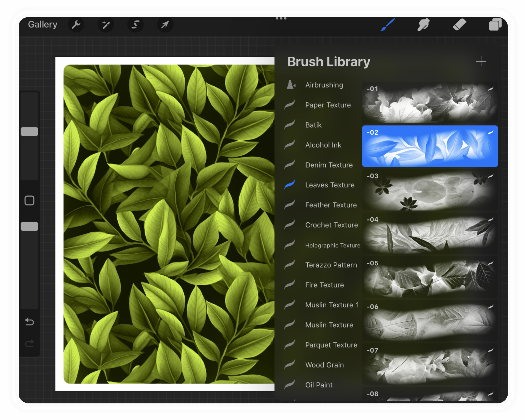The width and height of the screenshot is (525, 420).
Task: Choose the -01 brush in Leaves Texture
Action: pos(430,102)
